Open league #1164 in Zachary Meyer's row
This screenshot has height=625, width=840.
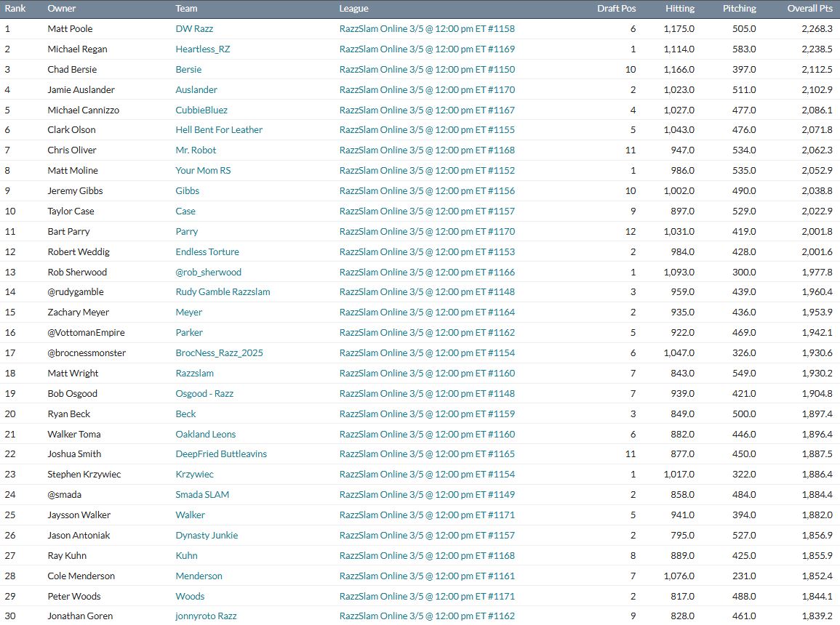[x=427, y=312]
